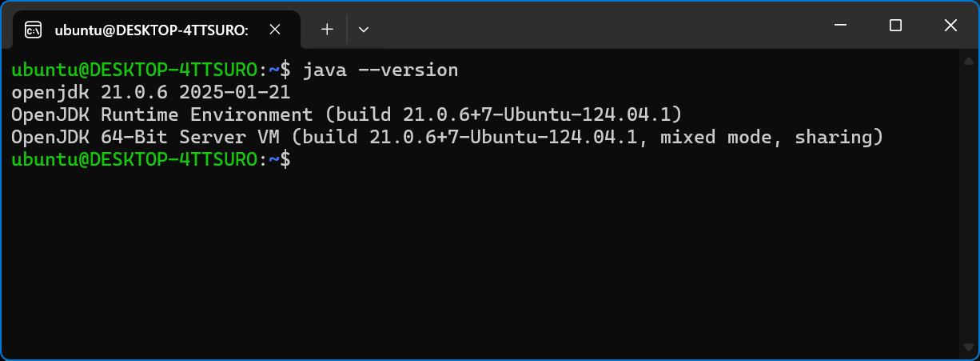The height and width of the screenshot is (361, 980).
Task: Click the terminal icon in the tab
Action: 33,30
